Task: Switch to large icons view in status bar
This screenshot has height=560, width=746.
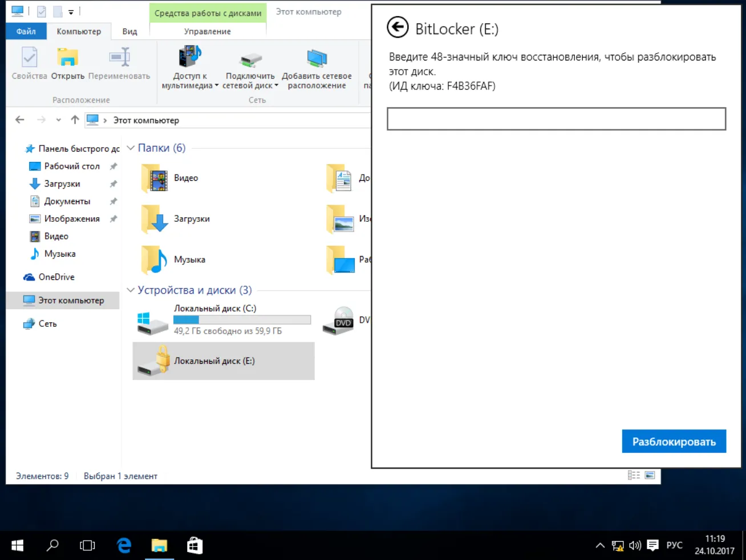Action: point(650,476)
